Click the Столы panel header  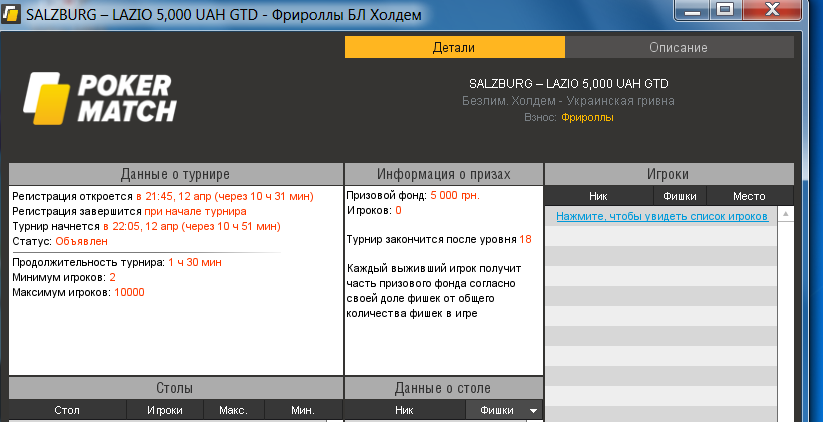click(176, 388)
